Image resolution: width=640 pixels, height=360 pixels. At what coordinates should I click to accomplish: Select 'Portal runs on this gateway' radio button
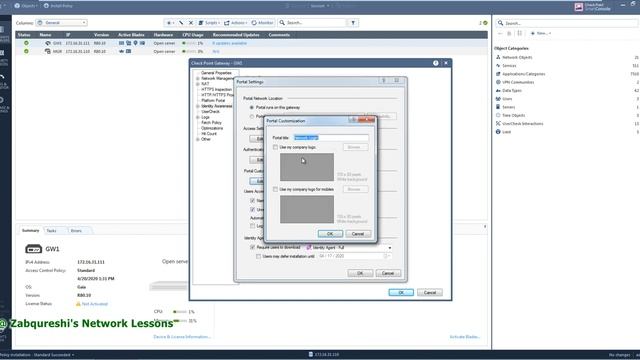click(x=251, y=107)
